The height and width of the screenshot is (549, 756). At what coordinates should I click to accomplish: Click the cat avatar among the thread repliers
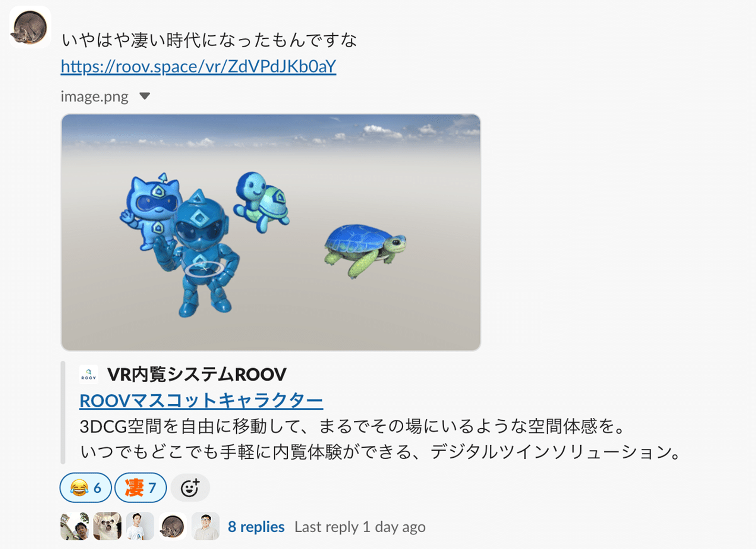pyautogui.click(x=173, y=526)
